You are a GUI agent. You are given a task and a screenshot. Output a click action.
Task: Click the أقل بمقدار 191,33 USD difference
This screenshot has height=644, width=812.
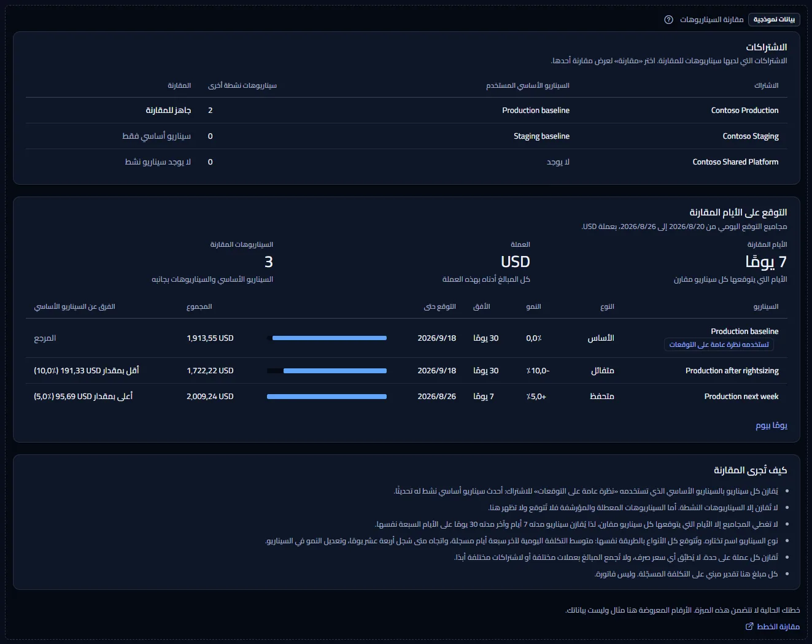pyautogui.click(x=87, y=371)
